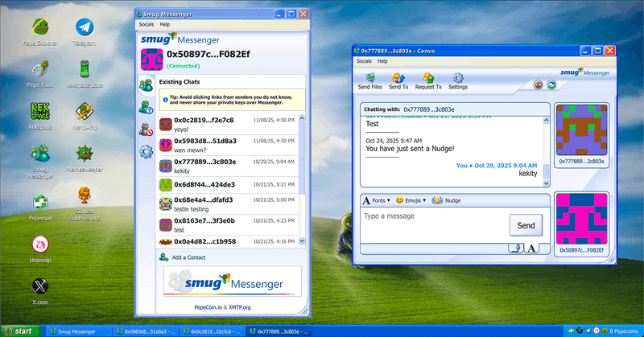Open Socials menu in Smug Messenger window

147,25
